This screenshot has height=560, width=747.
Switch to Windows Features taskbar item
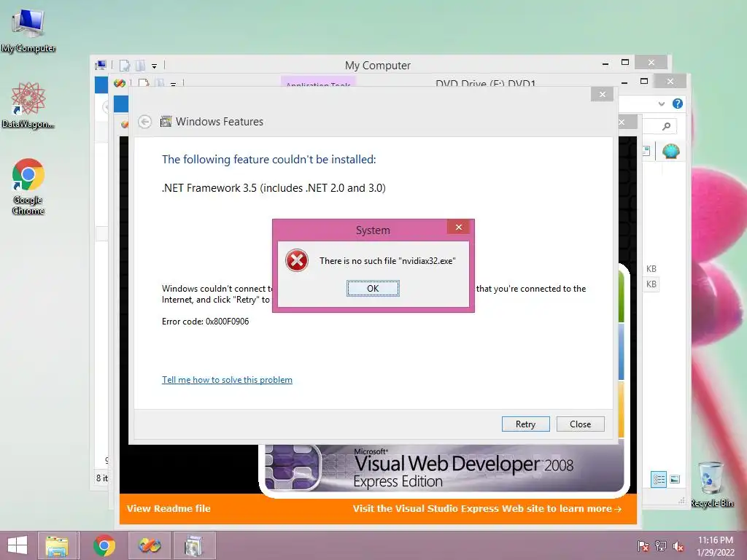(x=194, y=545)
